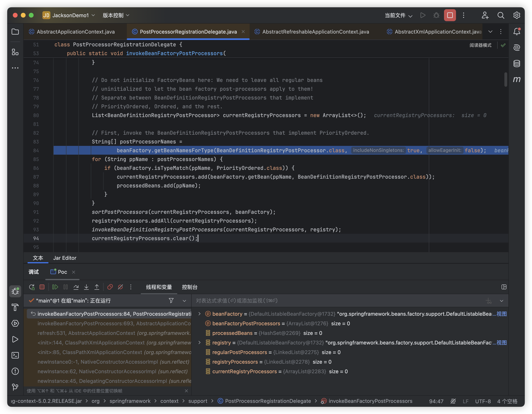532x414 pixels.
Task: Open the AI Assistant spiral icon
Action: [517, 47]
